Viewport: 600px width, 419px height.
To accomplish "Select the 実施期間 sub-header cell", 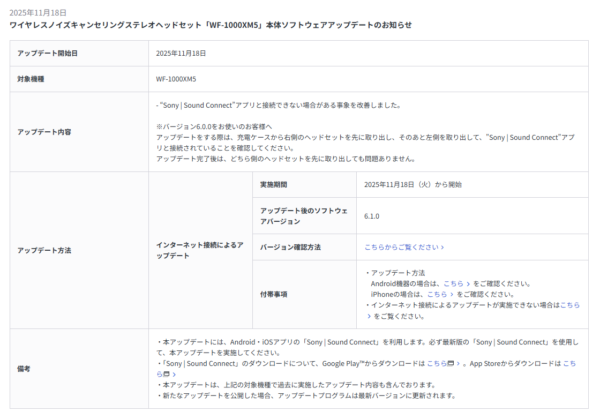I will pyautogui.click(x=276, y=185).
